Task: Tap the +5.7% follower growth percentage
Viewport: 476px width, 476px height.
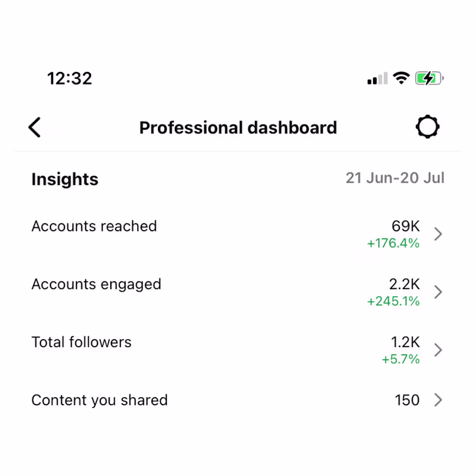Action: tap(400, 359)
